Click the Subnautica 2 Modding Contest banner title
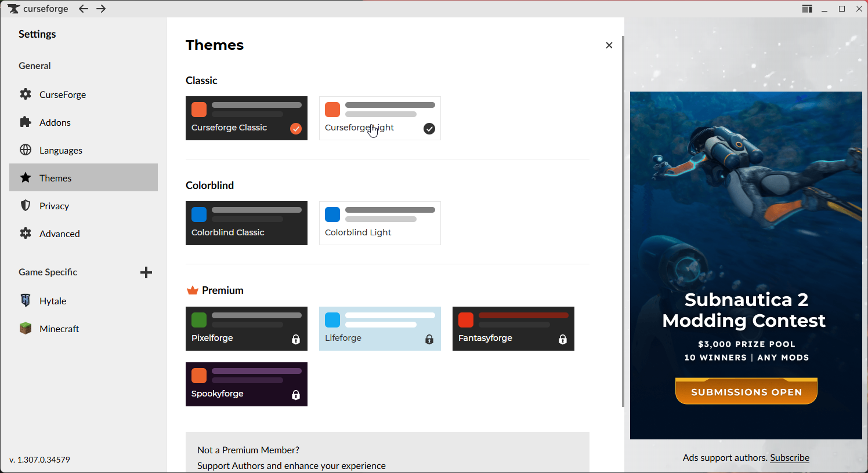This screenshot has height=473, width=868. pos(744,310)
